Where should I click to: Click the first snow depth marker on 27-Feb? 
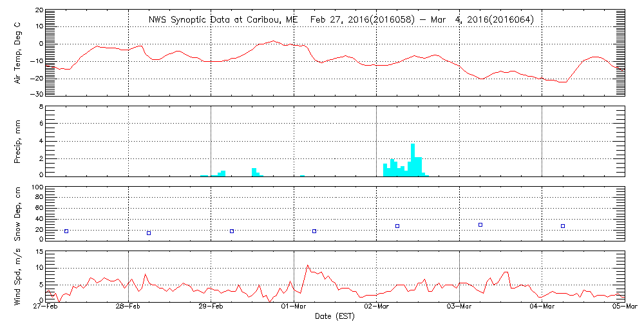tap(66, 231)
